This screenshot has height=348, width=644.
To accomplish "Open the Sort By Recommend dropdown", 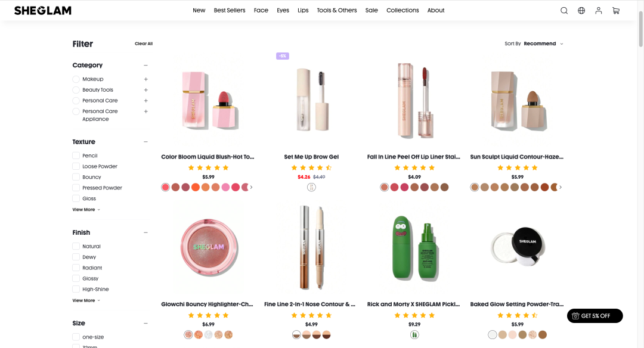I will pyautogui.click(x=534, y=44).
